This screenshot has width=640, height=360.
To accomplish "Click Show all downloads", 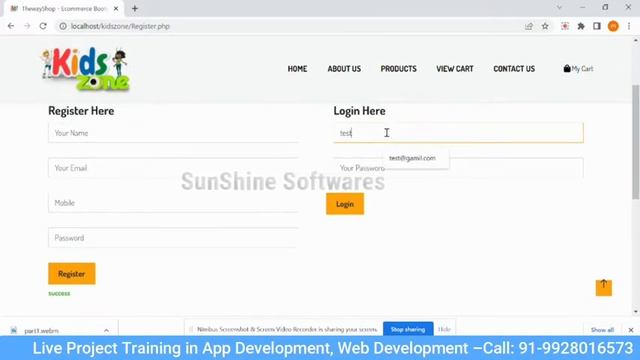I will tap(602, 330).
